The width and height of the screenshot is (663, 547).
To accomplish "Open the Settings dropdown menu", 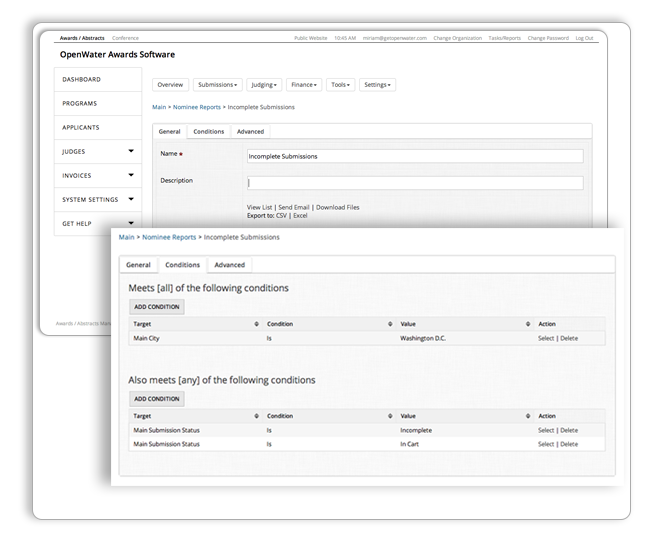I will click(377, 85).
